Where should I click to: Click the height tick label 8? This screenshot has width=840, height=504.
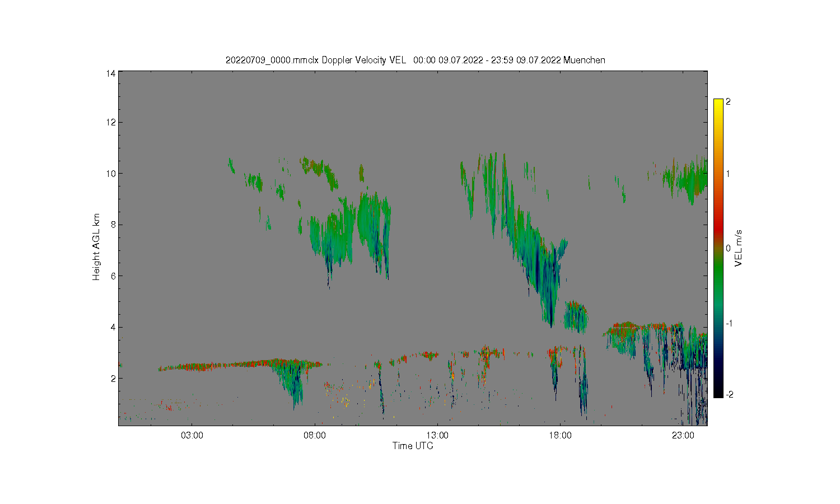click(113, 225)
